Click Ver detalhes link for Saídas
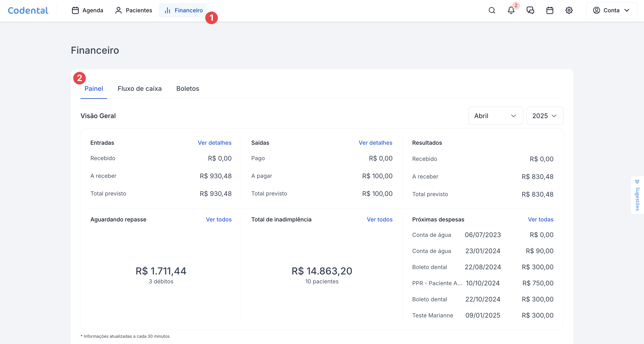 (x=375, y=143)
